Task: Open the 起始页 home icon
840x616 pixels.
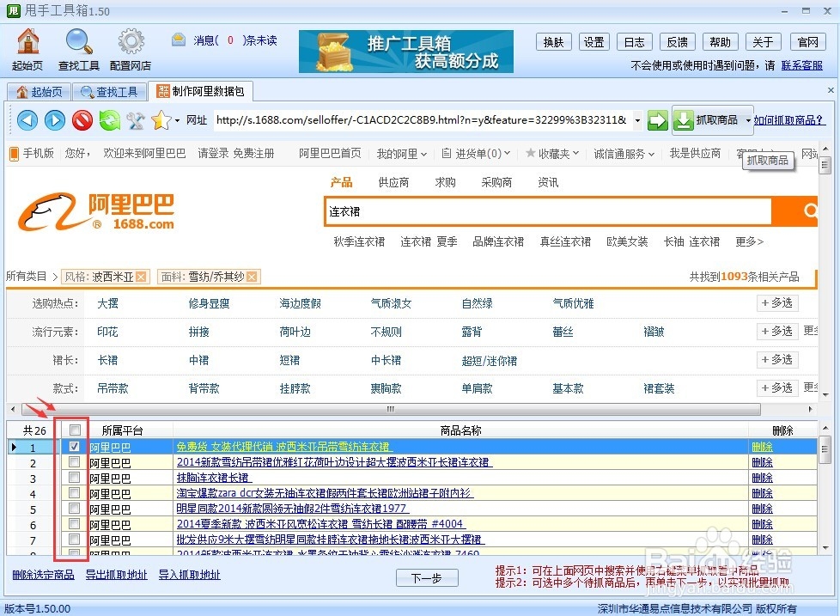Action: coord(28,40)
